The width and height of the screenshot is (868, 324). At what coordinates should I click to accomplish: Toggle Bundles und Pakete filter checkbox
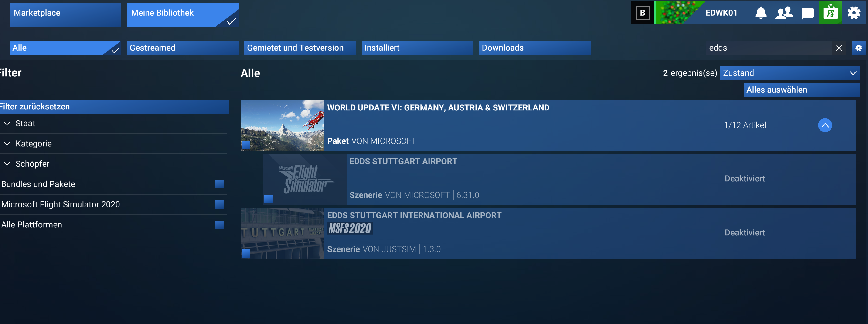point(219,184)
